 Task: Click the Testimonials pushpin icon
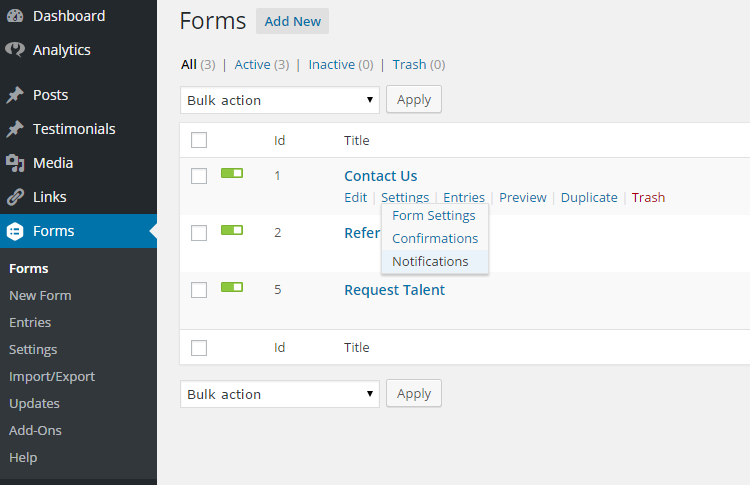point(15,129)
